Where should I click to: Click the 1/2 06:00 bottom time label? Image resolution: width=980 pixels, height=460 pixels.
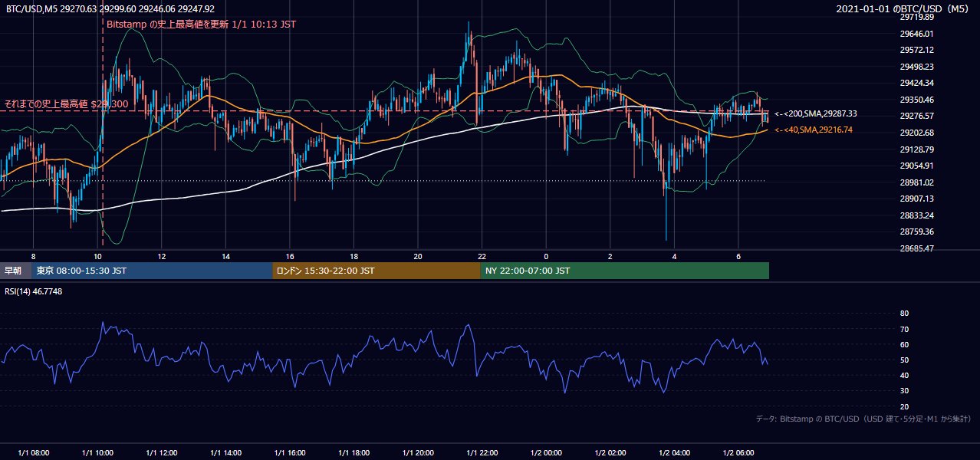click(738, 453)
